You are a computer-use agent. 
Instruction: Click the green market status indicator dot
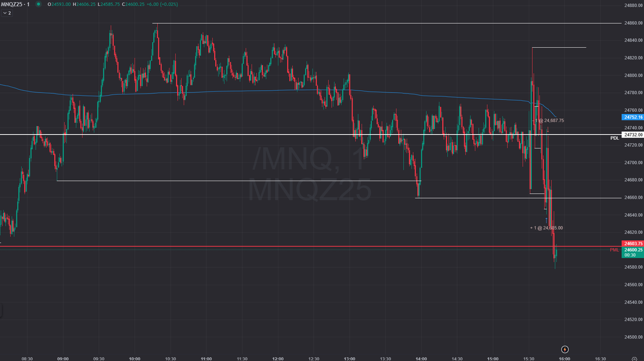[x=38, y=4]
